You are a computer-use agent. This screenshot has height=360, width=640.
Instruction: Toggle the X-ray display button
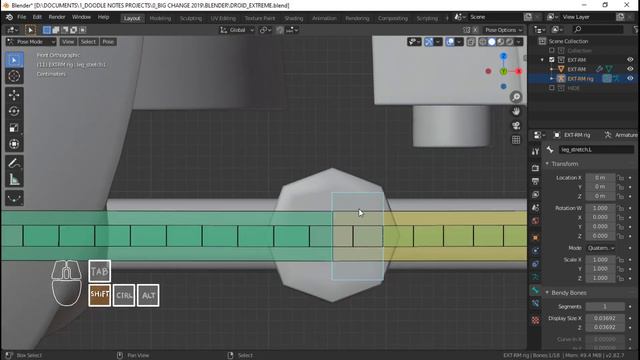471,42
